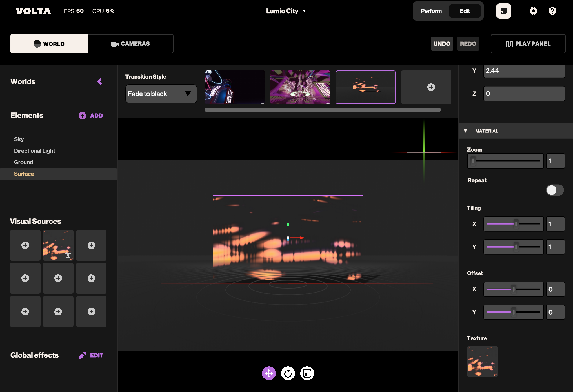Switch to Edit mode
Screen dimensions: 573x392
[x=465, y=11]
